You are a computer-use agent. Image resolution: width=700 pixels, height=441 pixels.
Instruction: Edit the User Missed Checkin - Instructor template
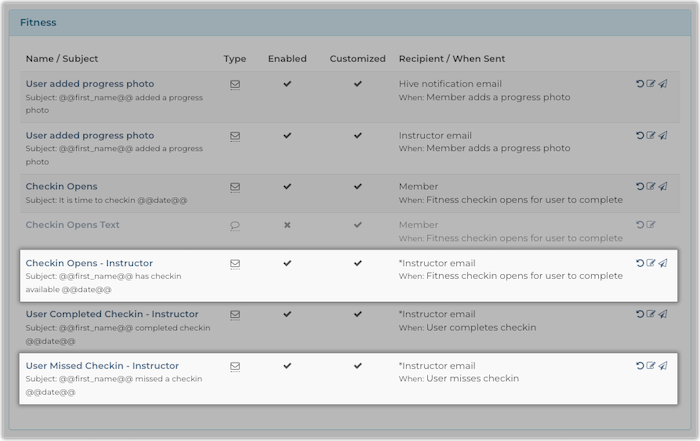(x=651, y=366)
